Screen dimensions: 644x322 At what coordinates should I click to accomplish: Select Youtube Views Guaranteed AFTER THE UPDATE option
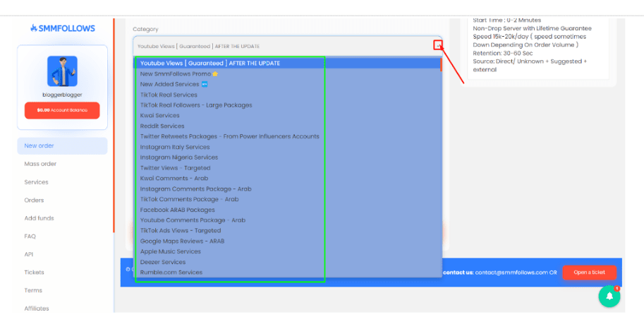point(288,64)
